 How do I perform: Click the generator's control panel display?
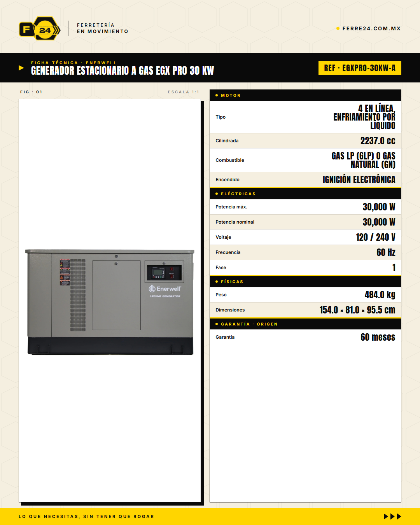click(x=158, y=273)
